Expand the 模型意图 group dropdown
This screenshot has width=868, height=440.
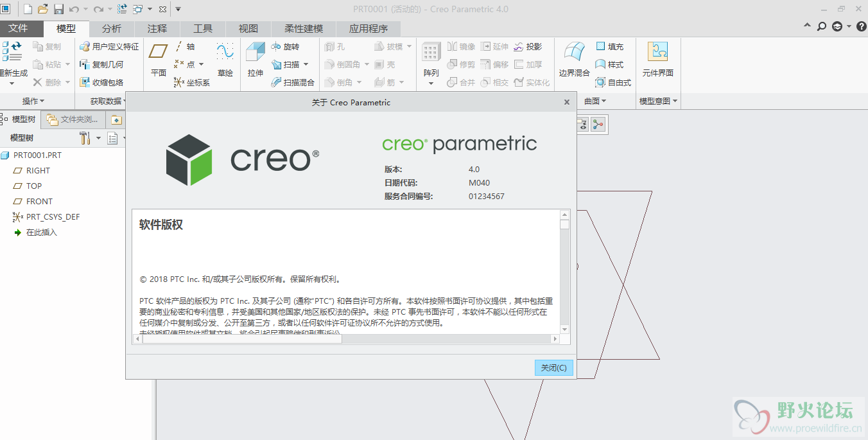pyautogui.click(x=659, y=101)
